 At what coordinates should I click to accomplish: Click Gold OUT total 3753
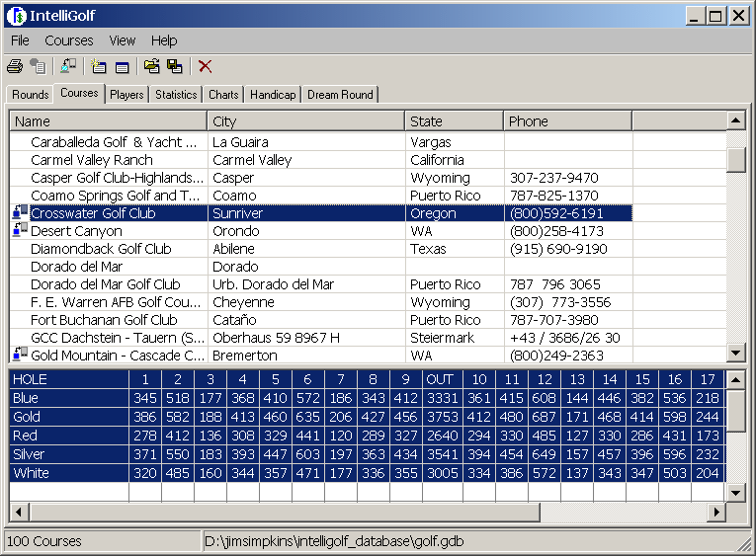(x=442, y=417)
